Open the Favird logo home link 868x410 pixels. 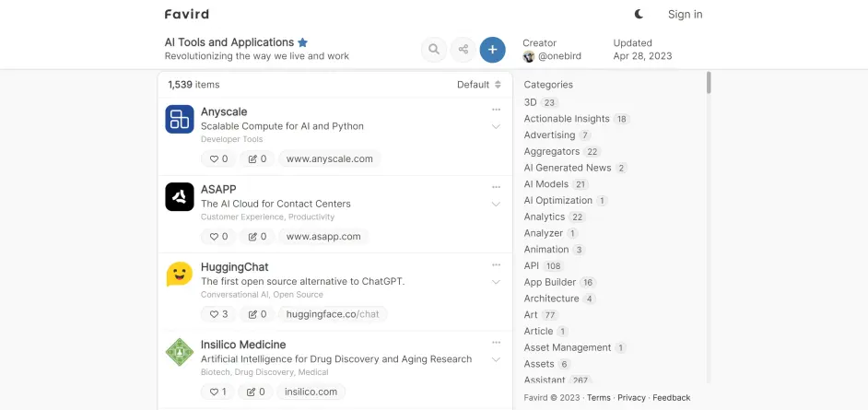click(186, 15)
